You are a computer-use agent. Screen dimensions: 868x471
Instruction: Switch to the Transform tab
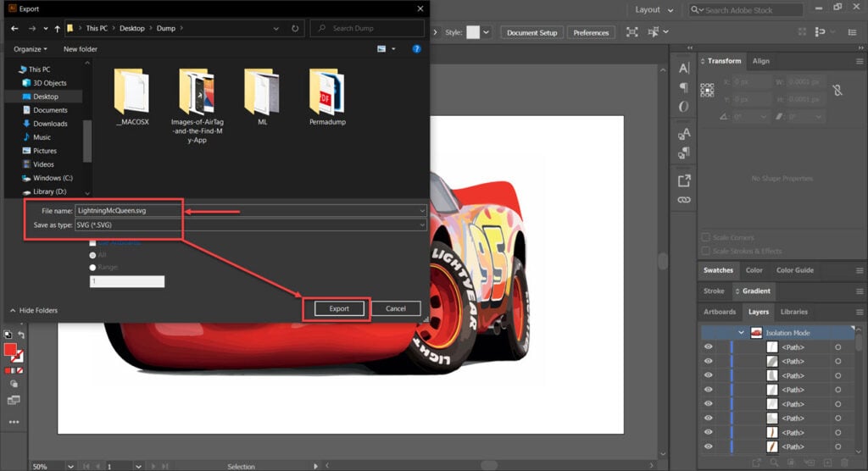724,61
